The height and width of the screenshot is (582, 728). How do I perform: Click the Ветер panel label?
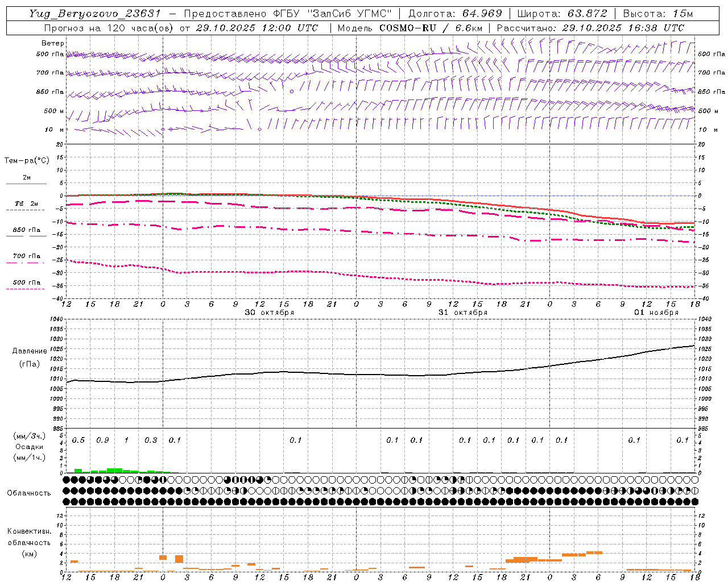tap(53, 43)
